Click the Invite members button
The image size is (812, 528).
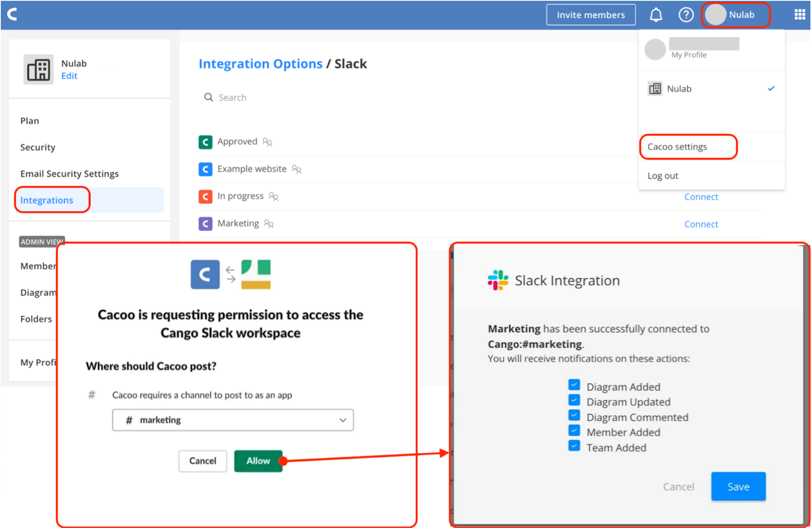click(591, 15)
